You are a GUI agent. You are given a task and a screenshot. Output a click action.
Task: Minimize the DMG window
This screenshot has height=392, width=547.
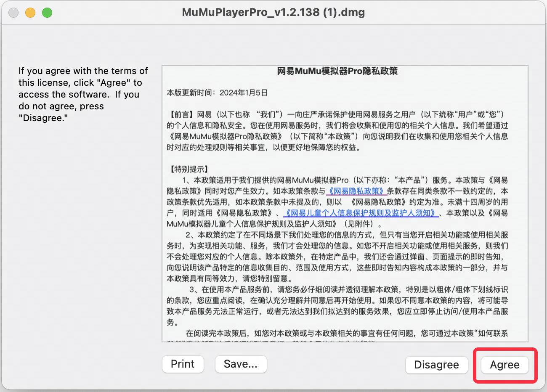[x=30, y=12]
